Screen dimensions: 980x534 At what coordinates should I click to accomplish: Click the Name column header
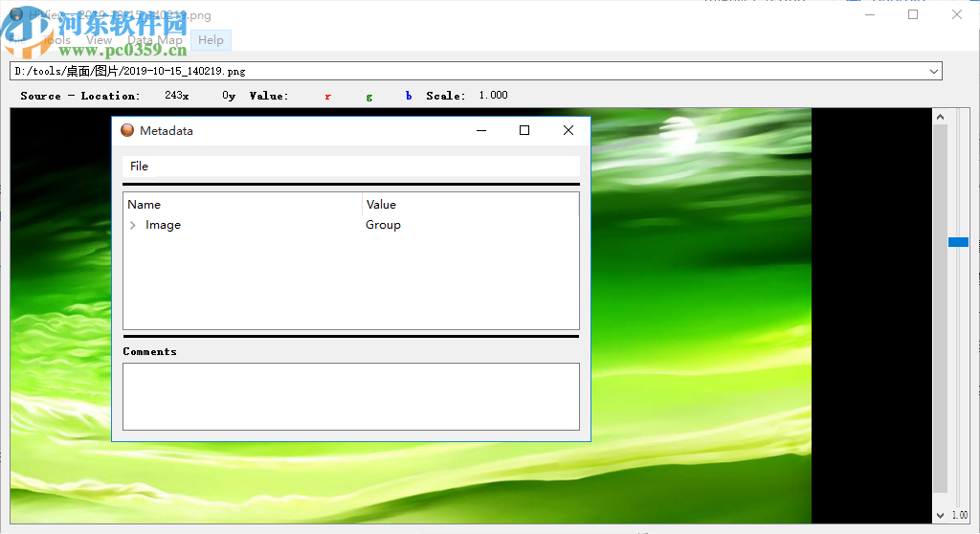coord(243,205)
